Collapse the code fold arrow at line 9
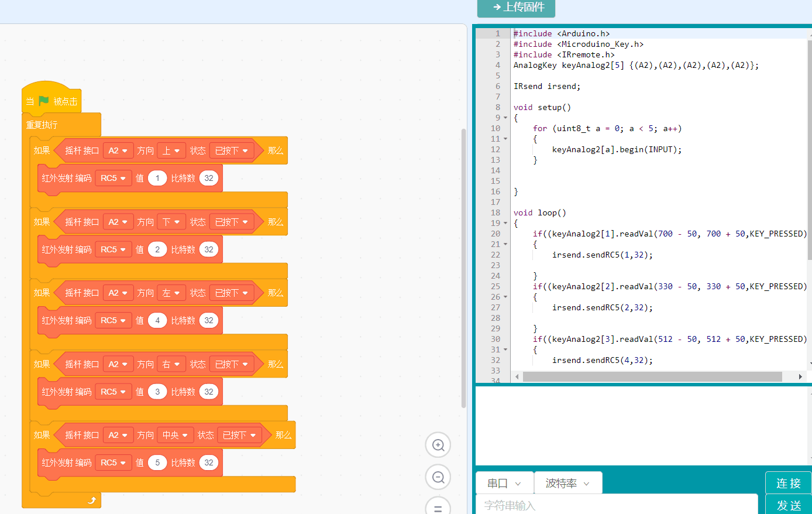This screenshot has height=514, width=812. pyautogui.click(x=505, y=118)
